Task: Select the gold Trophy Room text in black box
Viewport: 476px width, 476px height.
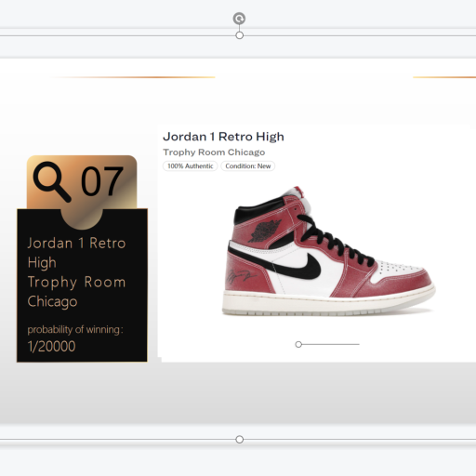Action: click(76, 283)
